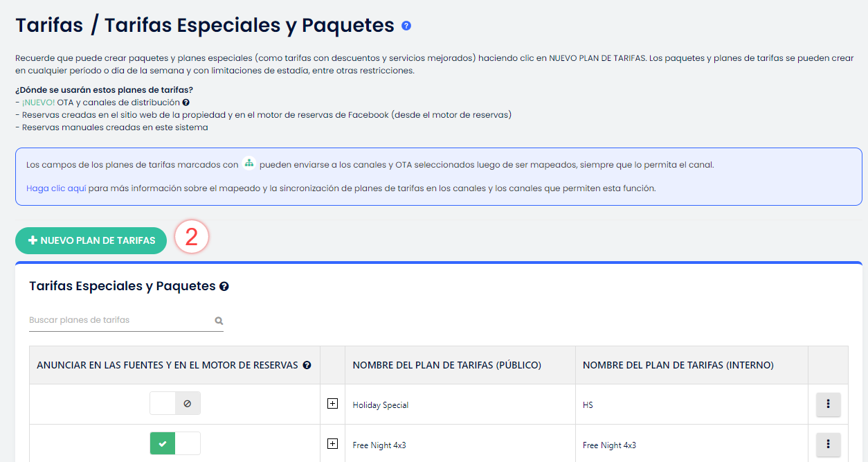The height and width of the screenshot is (462, 868).
Task: Click the HS internal plan name
Action: point(588,405)
